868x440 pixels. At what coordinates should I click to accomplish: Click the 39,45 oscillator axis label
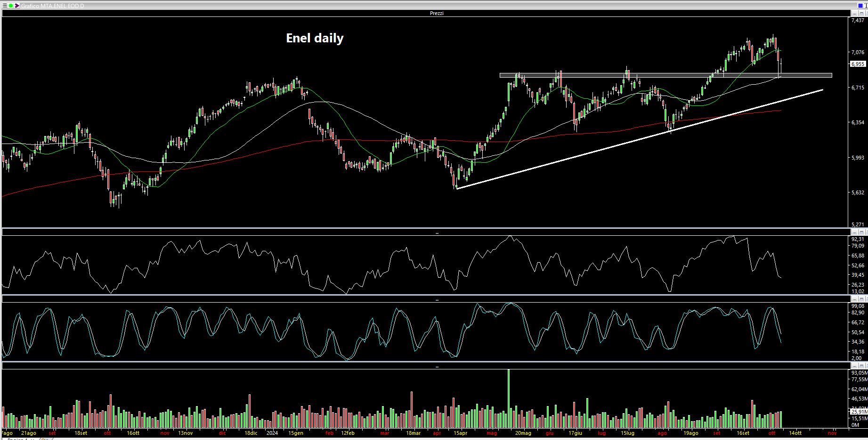(858, 275)
